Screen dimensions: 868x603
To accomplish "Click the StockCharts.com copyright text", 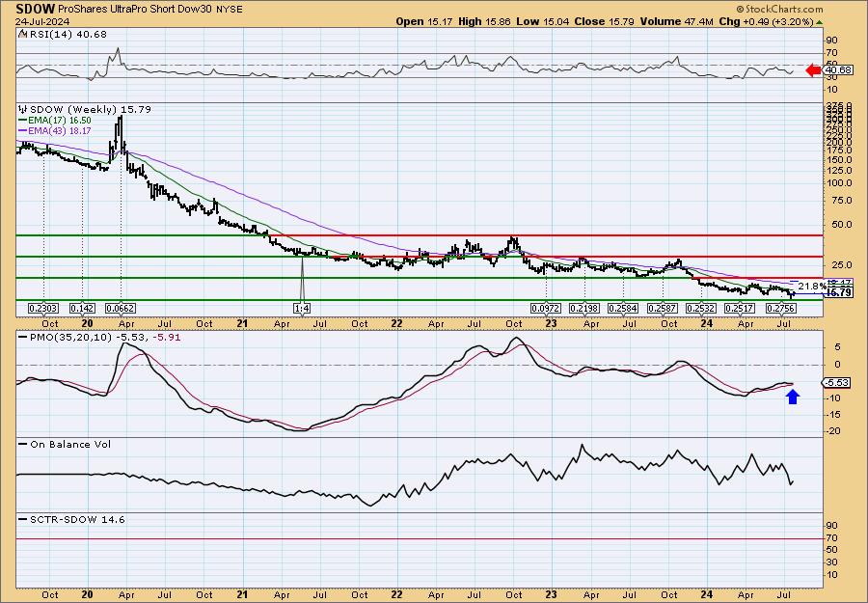I will [779, 9].
